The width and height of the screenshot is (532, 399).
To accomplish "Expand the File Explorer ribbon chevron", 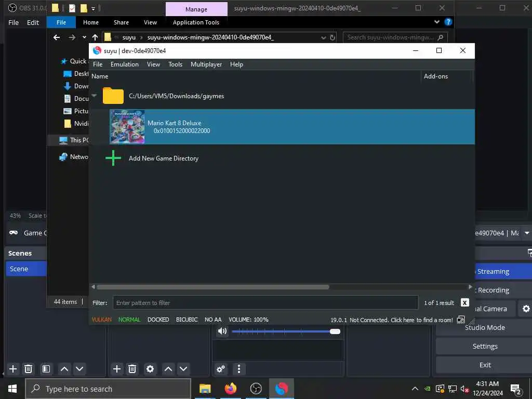I will pyautogui.click(x=437, y=22).
